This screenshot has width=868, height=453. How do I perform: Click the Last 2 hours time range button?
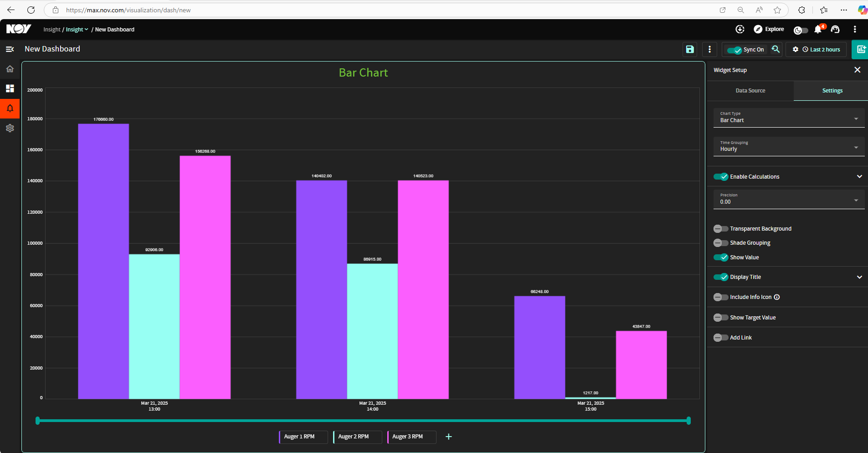(821, 50)
